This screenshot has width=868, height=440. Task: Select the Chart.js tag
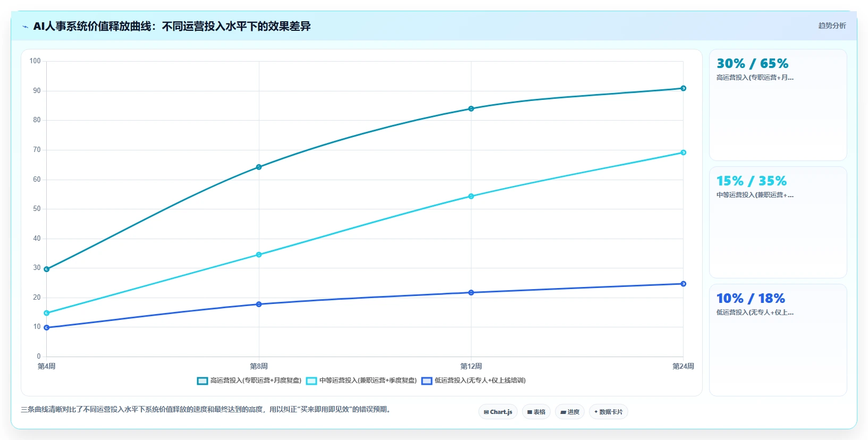pos(498,412)
